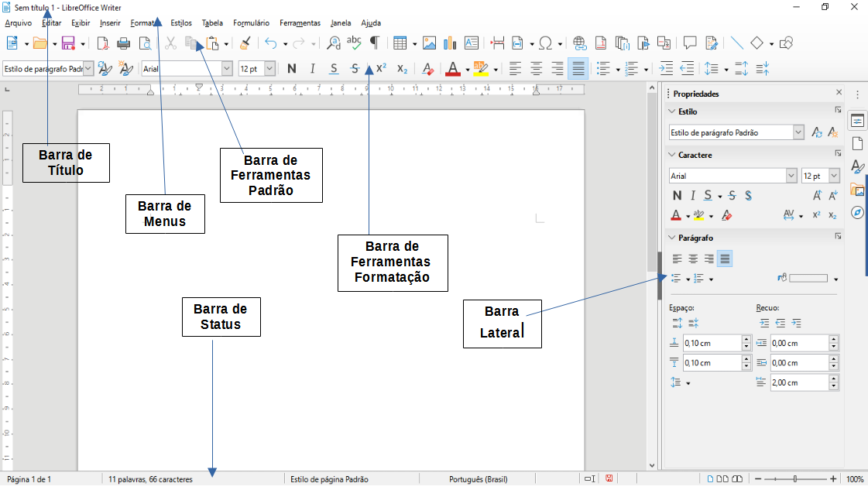
Task: Toggle Bold N in formatting toolbar
Action: click(292, 69)
